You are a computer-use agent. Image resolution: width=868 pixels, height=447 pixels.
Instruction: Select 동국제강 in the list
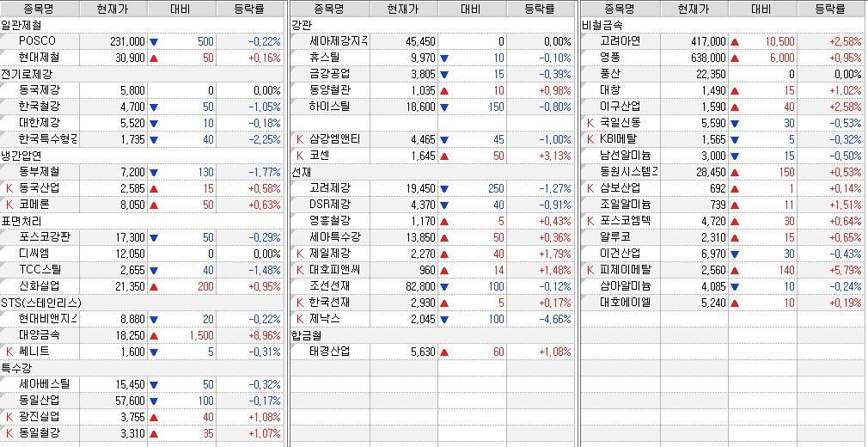40,90
